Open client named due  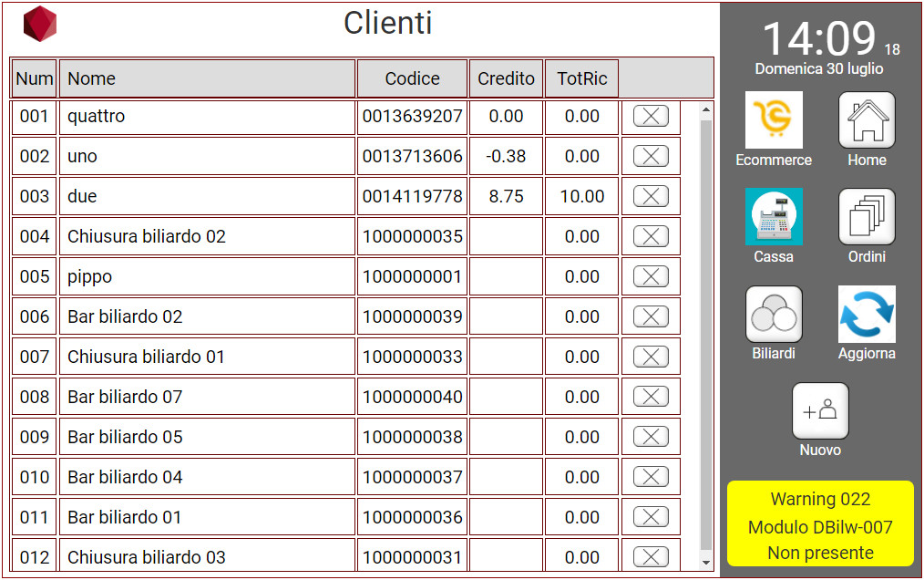click(207, 196)
